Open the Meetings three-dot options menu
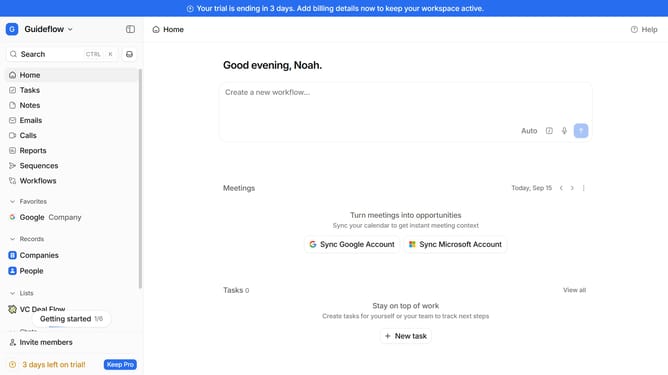 click(584, 188)
